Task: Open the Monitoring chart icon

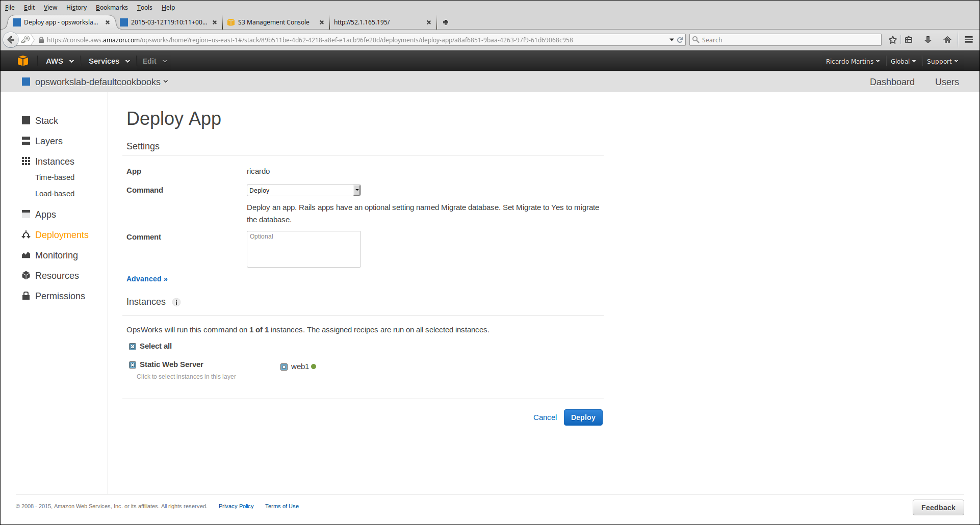Action: 26,255
